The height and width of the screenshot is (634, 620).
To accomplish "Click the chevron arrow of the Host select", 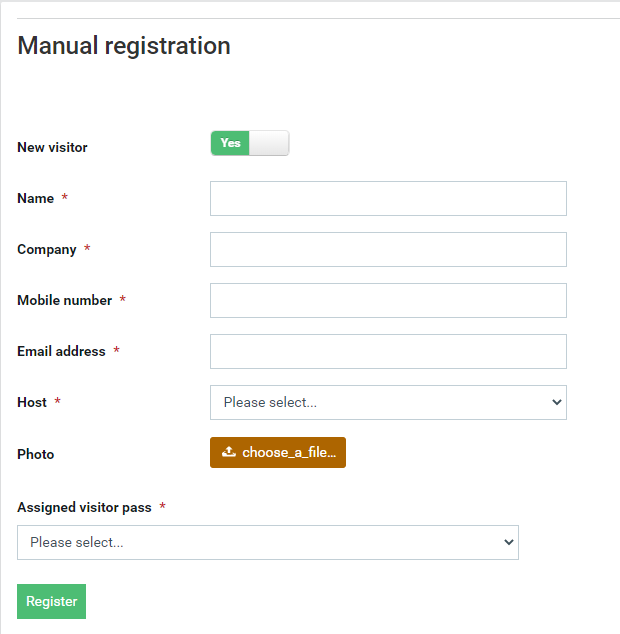I will coord(557,402).
